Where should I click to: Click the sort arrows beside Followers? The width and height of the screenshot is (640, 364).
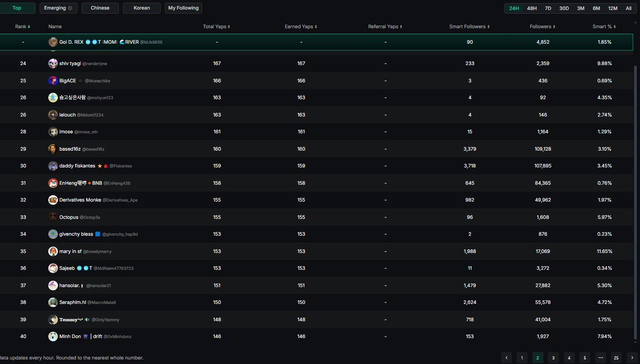tap(554, 27)
